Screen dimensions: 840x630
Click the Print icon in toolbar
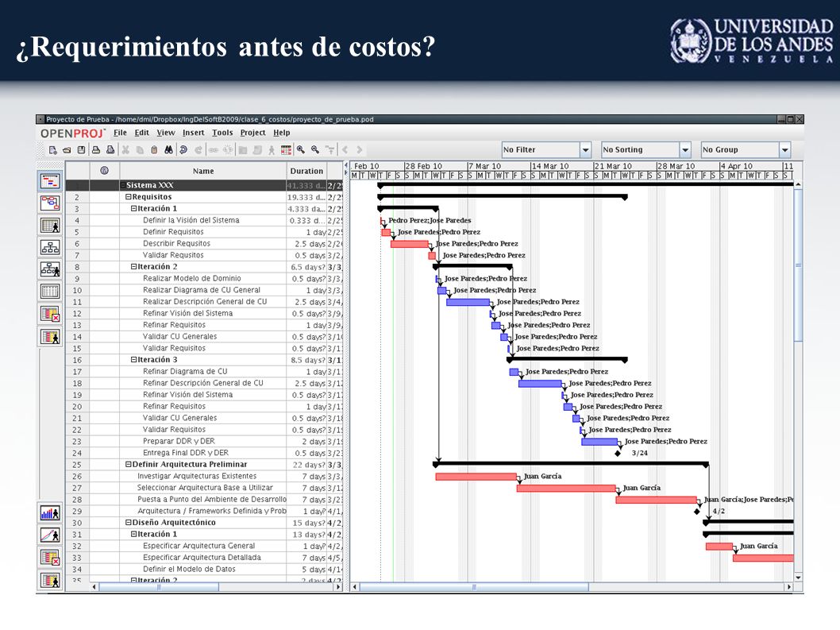(x=96, y=150)
